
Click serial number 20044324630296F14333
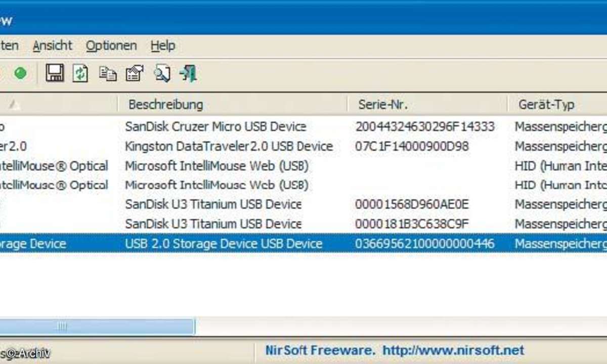424,126
